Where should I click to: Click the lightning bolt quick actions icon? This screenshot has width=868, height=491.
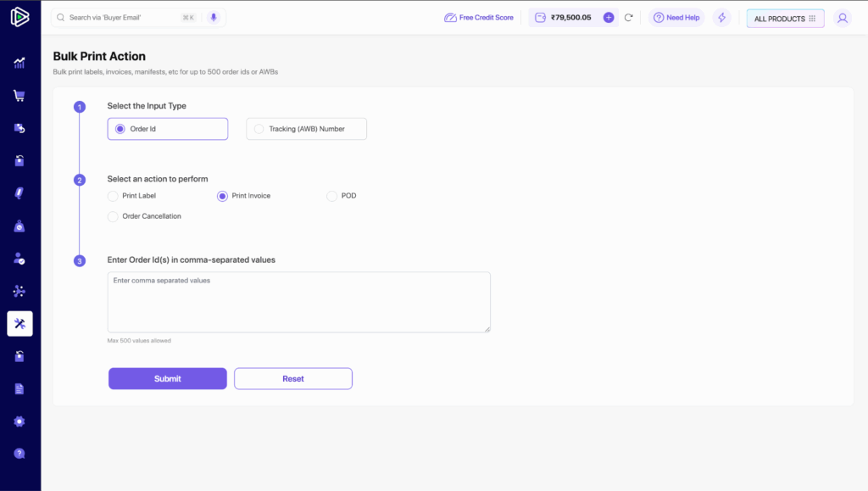point(721,18)
